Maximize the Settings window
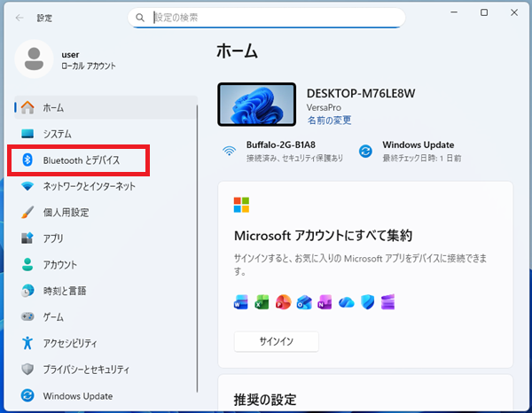Image resolution: width=532 pixels, height=413 pixels. (484, 12)
